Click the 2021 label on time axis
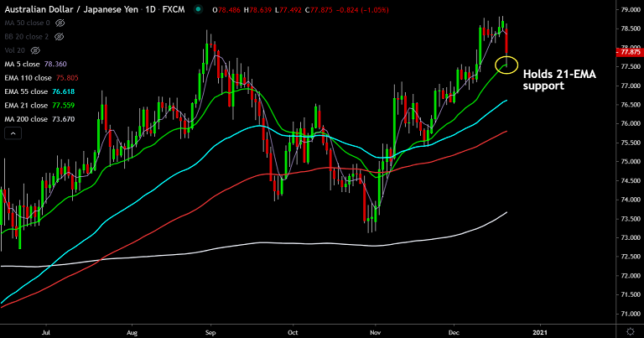Image resolution: width=644 pixels, height=338 pixels. coord(540,332)
